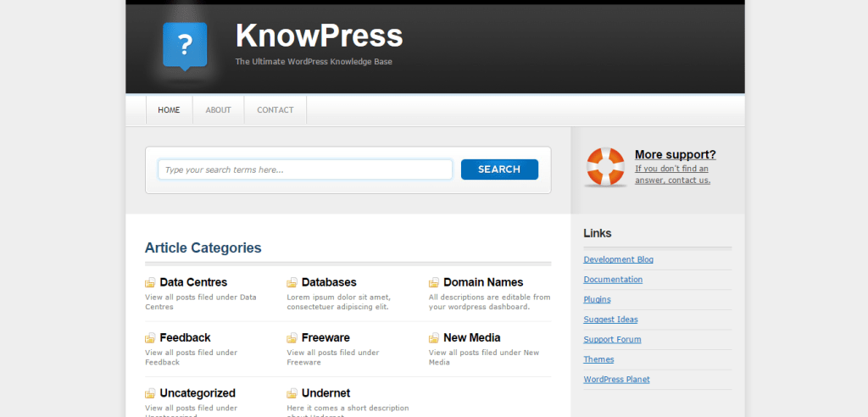The height and width of the screenshot is (417, 868).
Task: Open the Themes link
Action: pyautogui.click(x=598, y=359)
